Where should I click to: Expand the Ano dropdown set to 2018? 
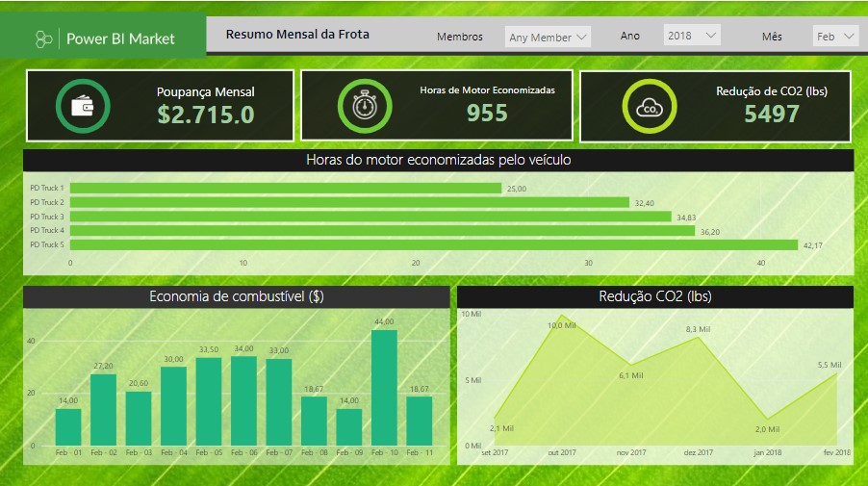(x=691, y=36)
